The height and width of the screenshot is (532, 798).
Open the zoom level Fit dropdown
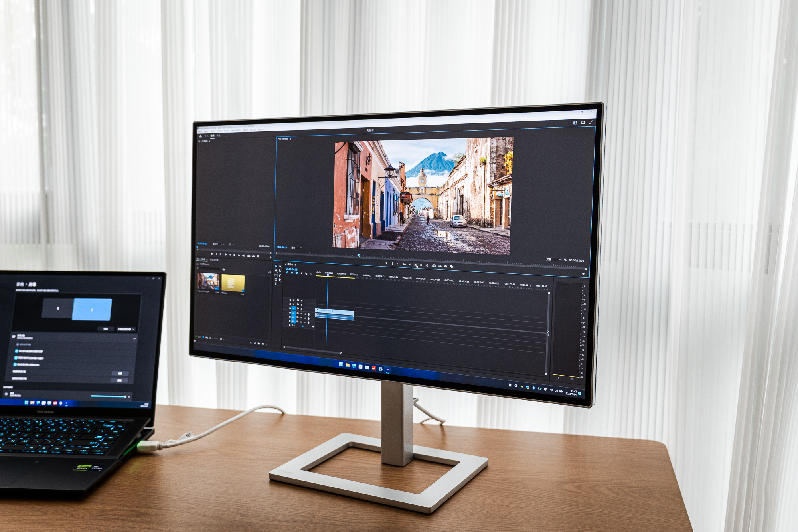[296, 248]
